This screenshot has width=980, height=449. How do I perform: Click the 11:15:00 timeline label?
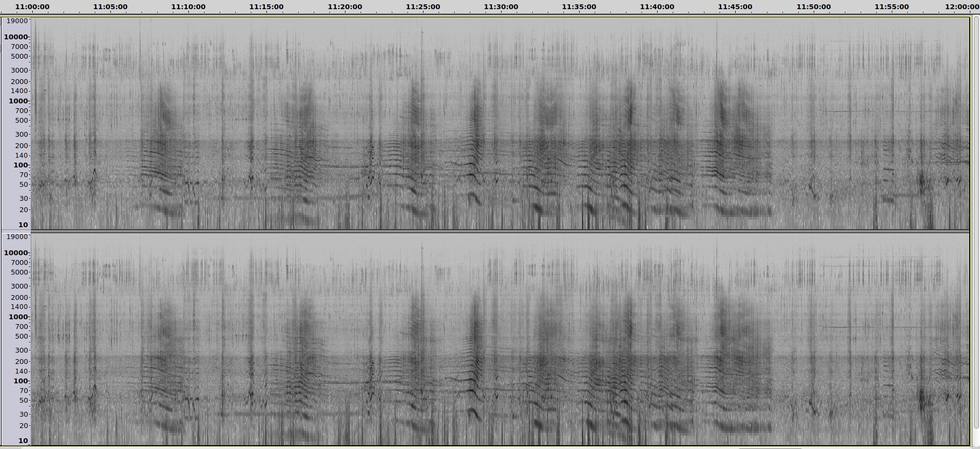point(266,7)
